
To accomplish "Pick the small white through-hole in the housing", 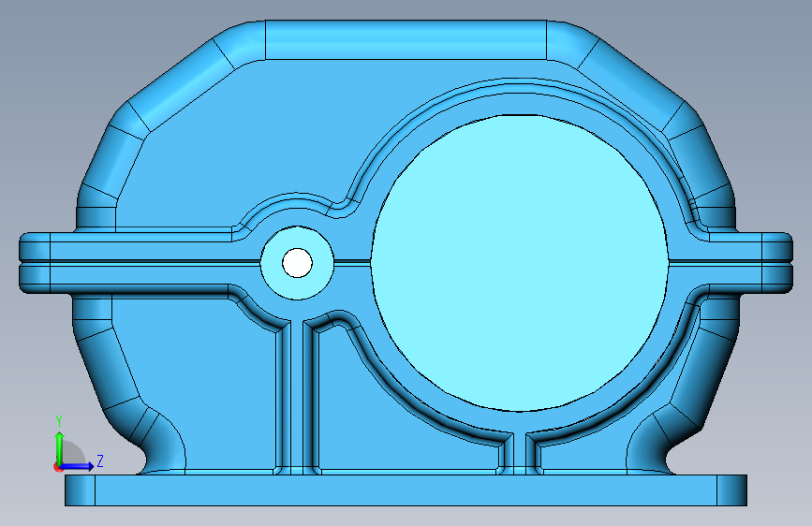I will 297,263.
